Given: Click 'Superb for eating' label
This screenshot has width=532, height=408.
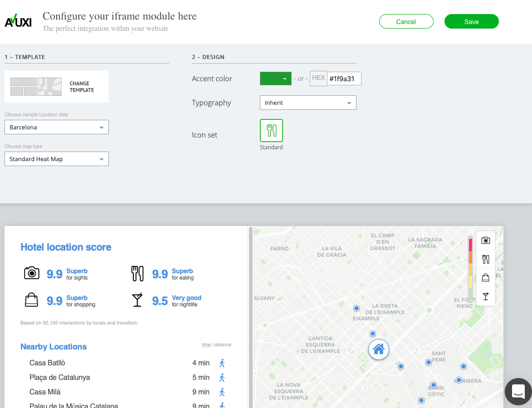Looking at the screenshot, I should click(x=182, y=274).
